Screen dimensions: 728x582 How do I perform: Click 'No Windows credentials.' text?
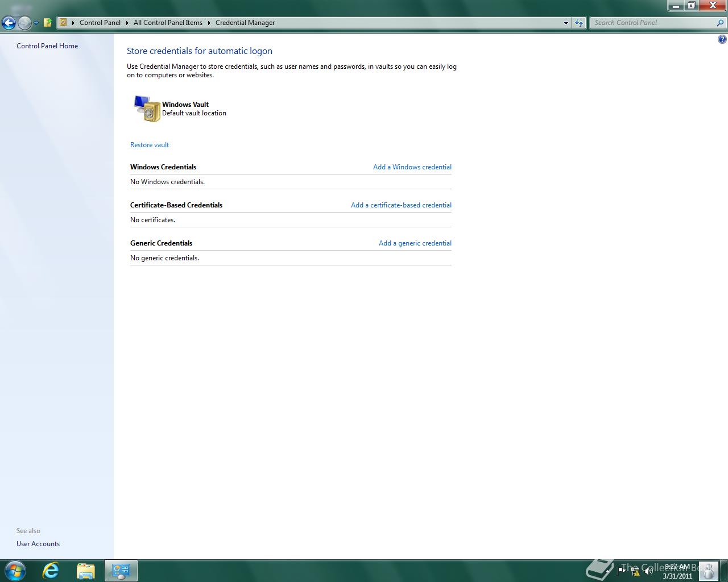167,182
